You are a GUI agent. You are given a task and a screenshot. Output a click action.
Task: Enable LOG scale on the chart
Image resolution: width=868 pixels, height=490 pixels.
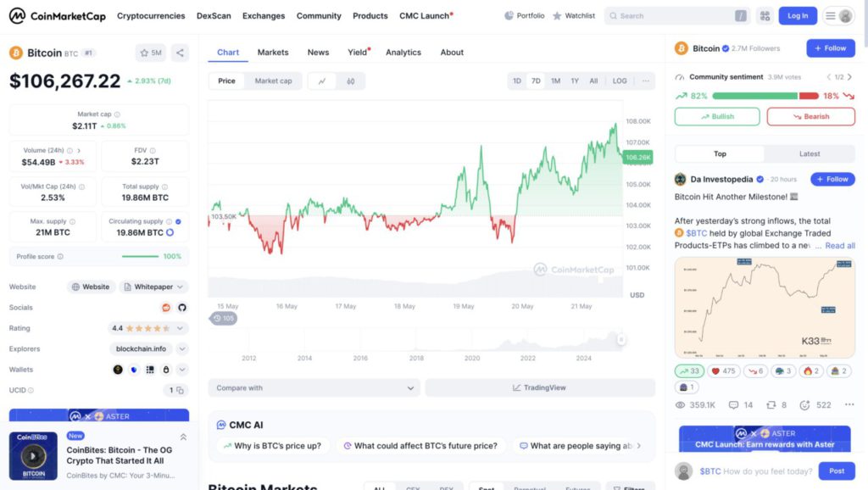(620, 81)
